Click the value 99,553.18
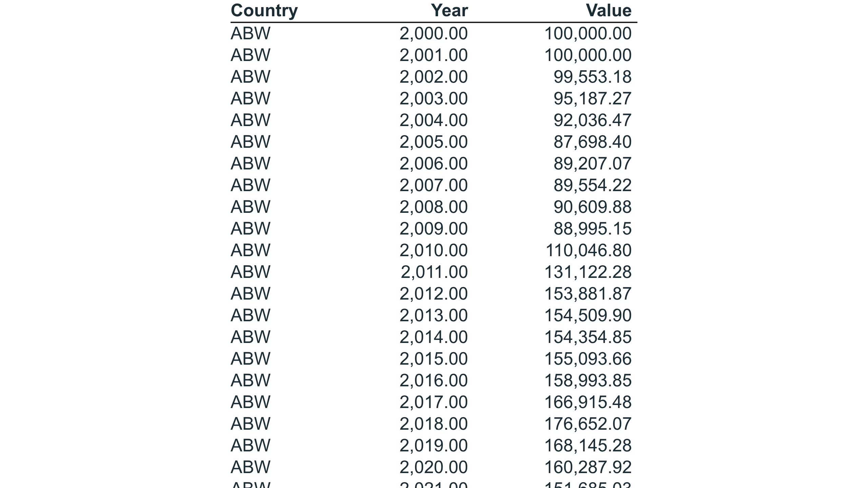 click(592, 77)
